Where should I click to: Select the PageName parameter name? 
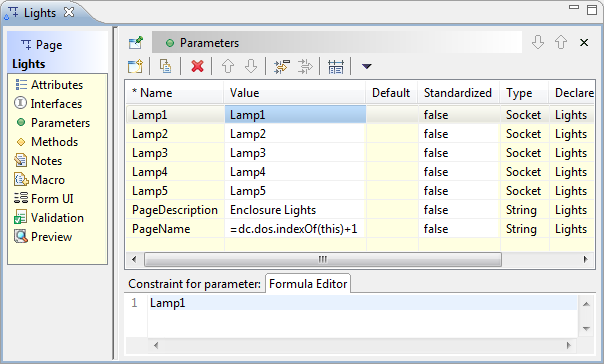pos(175,229)
